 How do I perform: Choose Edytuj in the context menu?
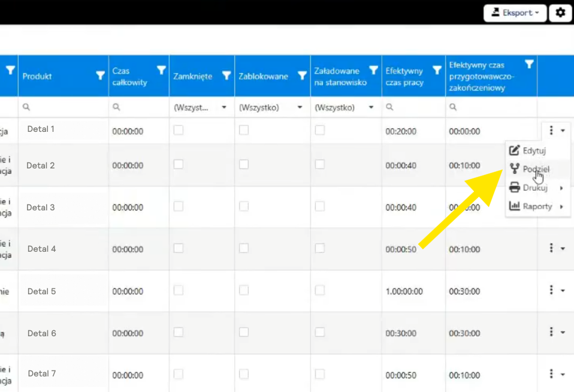[534, 150]
